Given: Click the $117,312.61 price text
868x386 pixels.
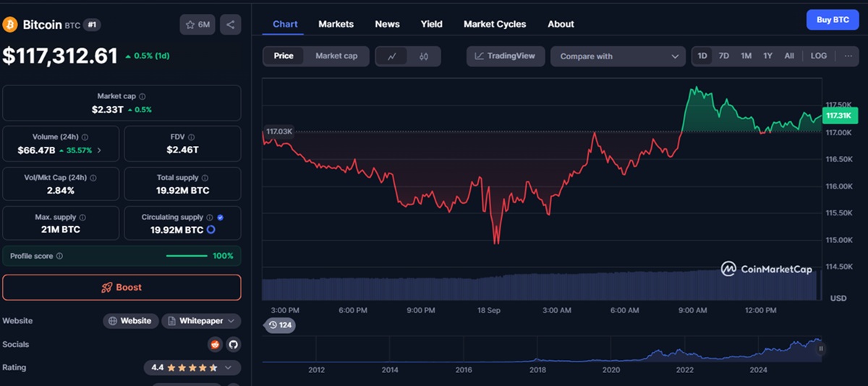Looking at the screenshot, I should coord(60,56).
